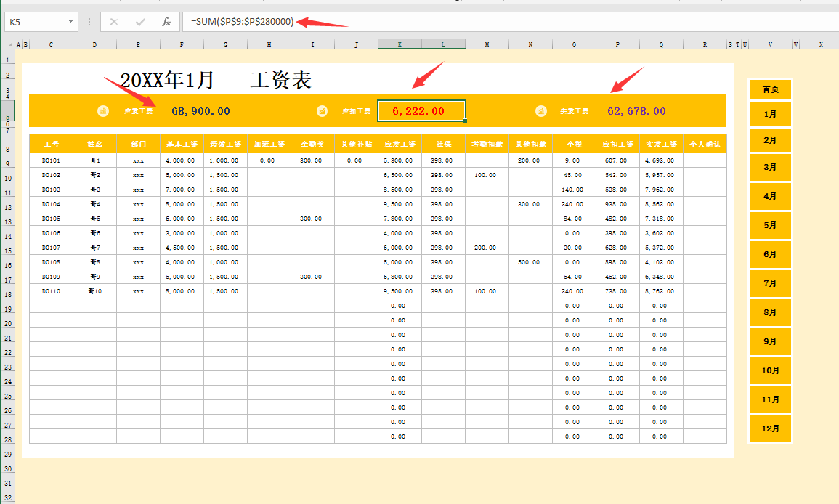Click the three-dot handle next to the Name Box
839x504 pixels.
pos(89,22)
